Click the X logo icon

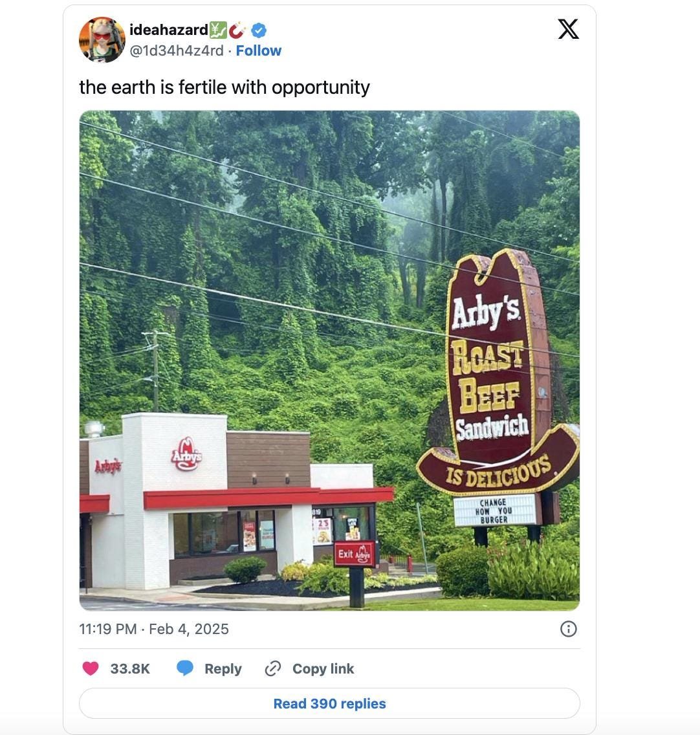click(x=568, y=29)
